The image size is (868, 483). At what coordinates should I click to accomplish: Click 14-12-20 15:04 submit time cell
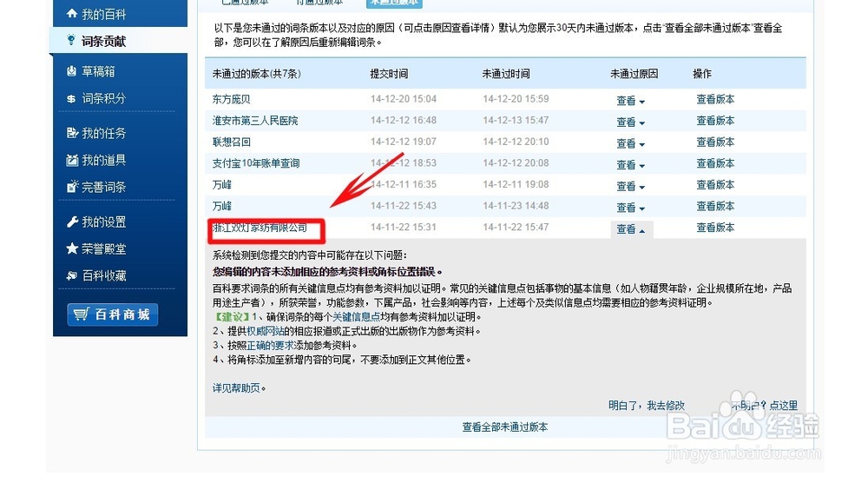(x=404, y=98)
